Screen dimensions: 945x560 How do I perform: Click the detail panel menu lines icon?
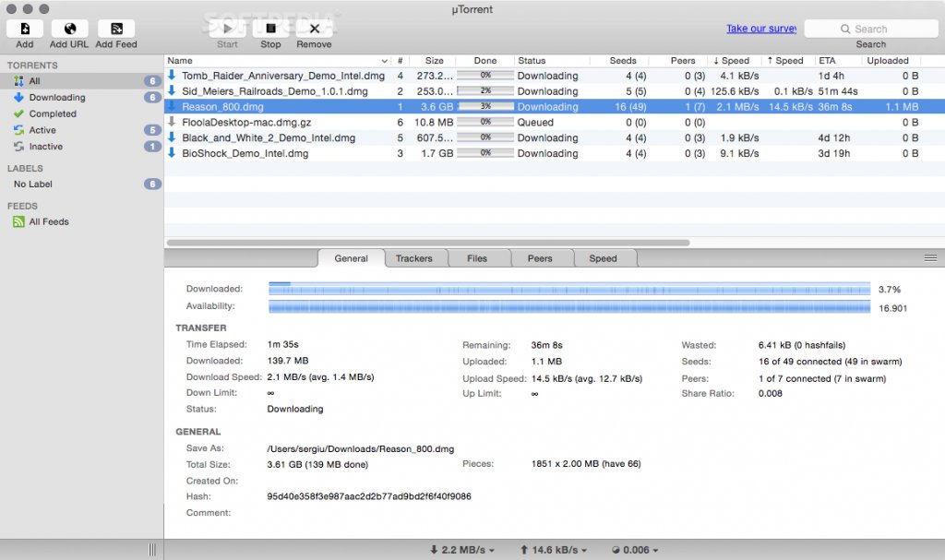930,258
